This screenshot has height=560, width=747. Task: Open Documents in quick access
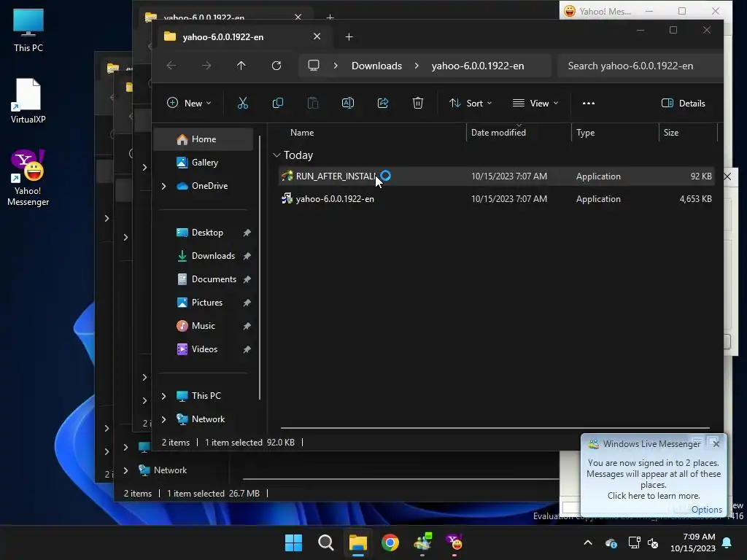pyautogui.click(x=214, y=279)
